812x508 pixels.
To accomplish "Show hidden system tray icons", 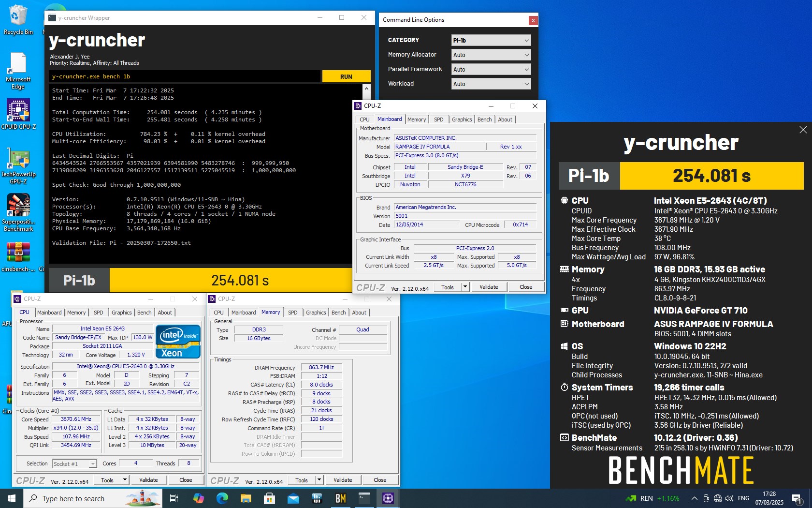I will [694, 498].
